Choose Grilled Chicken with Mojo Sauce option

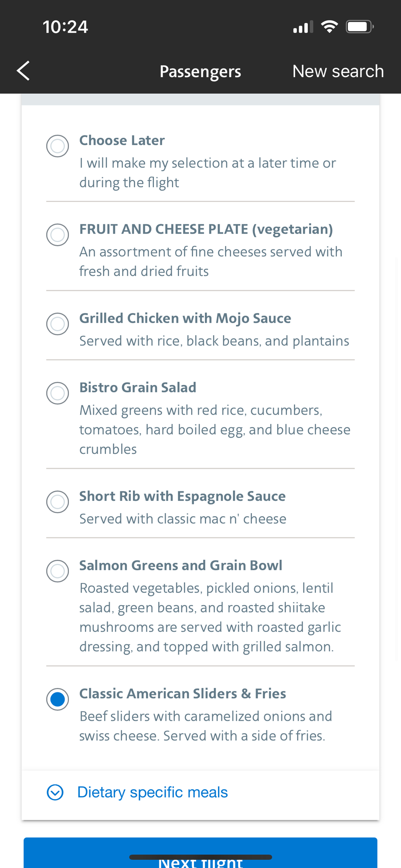pos(58,324)
